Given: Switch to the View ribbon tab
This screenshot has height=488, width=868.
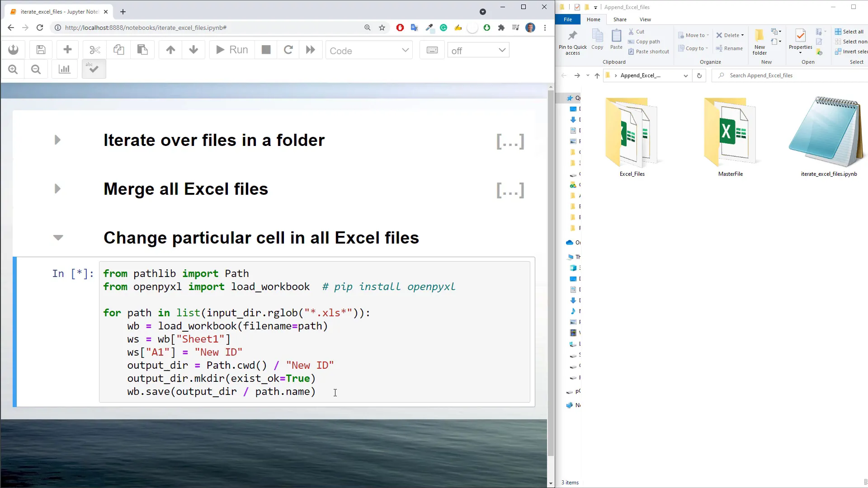Looking at the screenshot, I should 645,19.
